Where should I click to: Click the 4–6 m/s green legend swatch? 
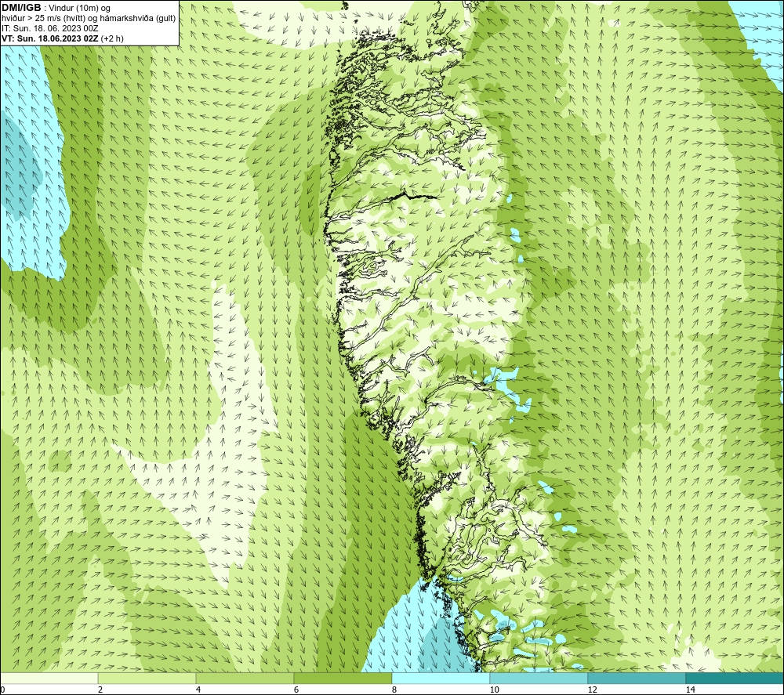(x=245, y=679)
